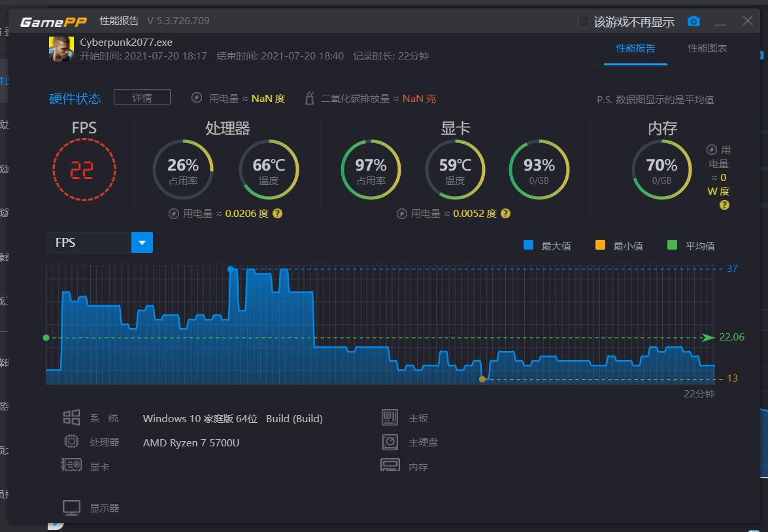Select the 性能报告 tab
This screenshot has height=532, width=768.
click(635, 48)
